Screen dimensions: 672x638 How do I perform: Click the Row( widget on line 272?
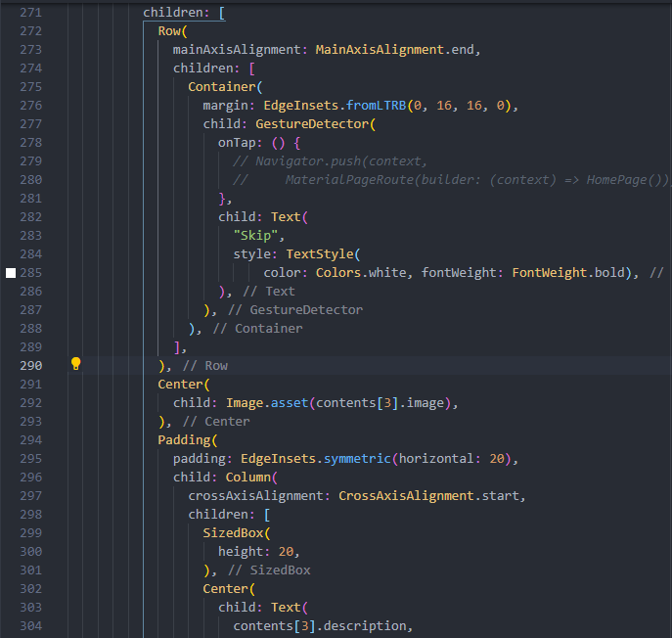[172, 31]
